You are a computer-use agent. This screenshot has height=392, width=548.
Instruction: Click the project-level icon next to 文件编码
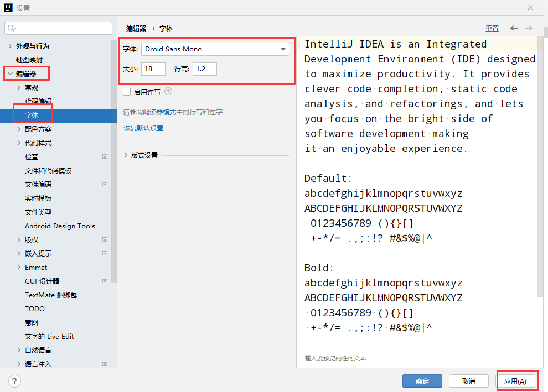[x=105, y=185]
